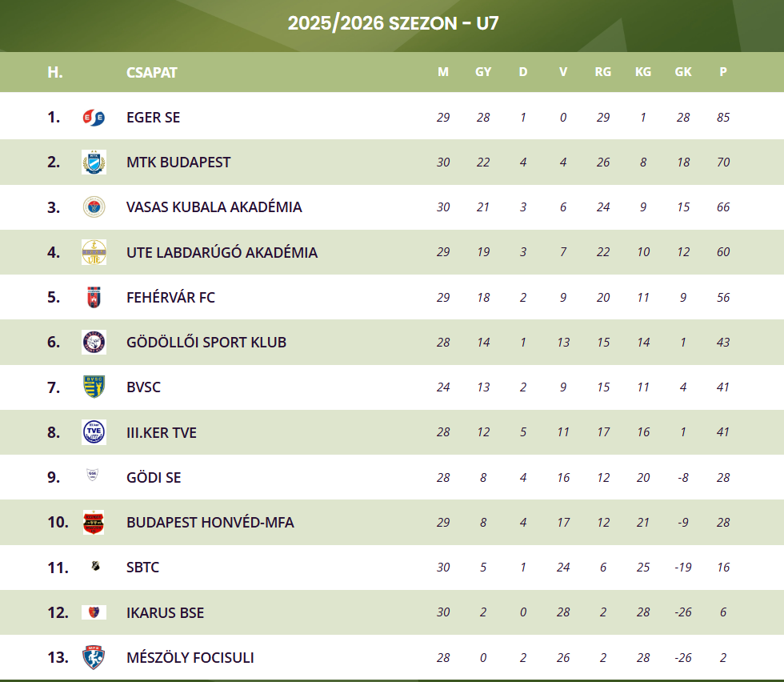Click the Eger SE club logo
784x682 pixels.
(x=94, y=118)
